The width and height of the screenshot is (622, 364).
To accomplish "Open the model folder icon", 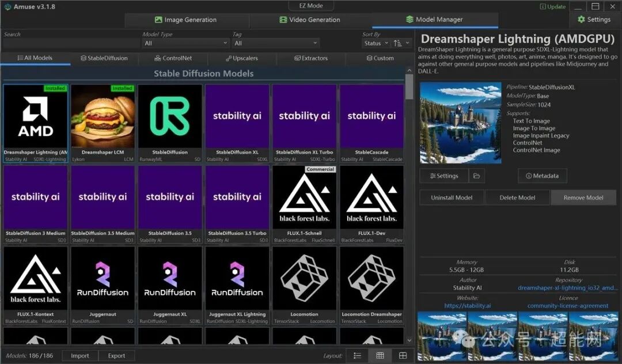I will point(476,176).
